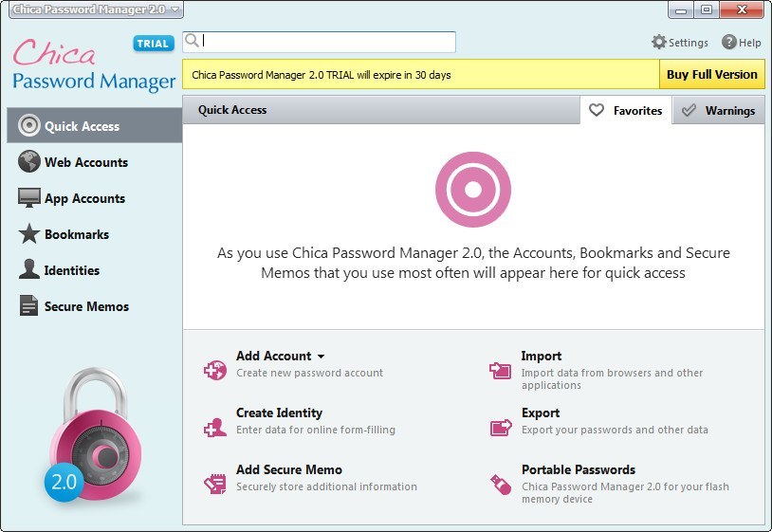
Task: Click the Bookmarks star icon
Action: (x=29, y=234)
